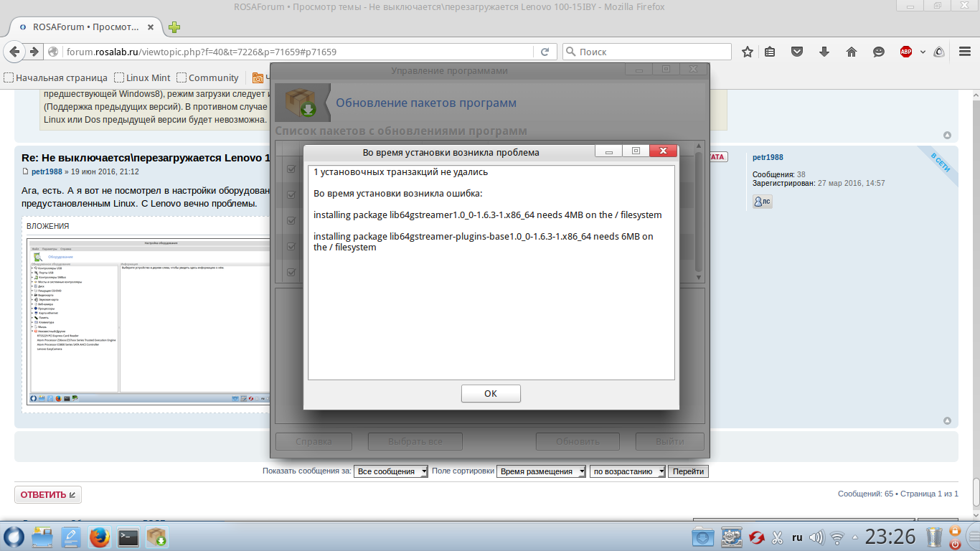Save page to Pocket
Screen dimensions: 980x551
coord(797,52)
